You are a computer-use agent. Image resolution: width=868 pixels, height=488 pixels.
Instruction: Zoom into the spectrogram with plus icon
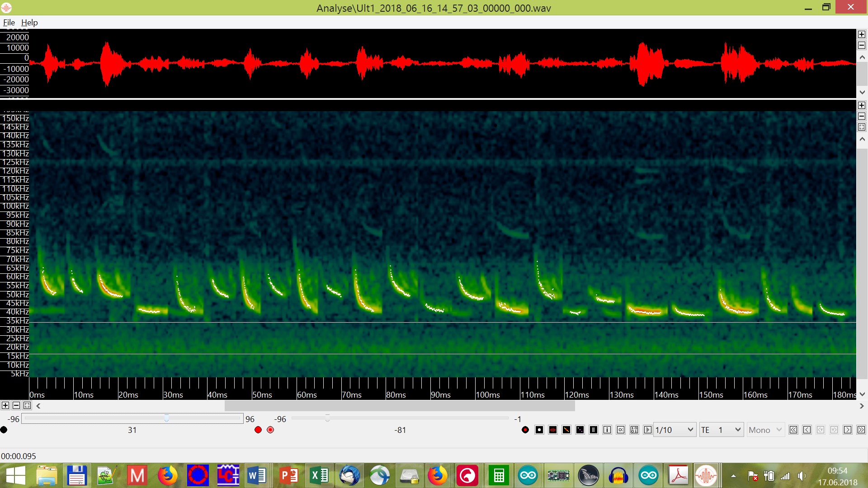click(862, 105)
